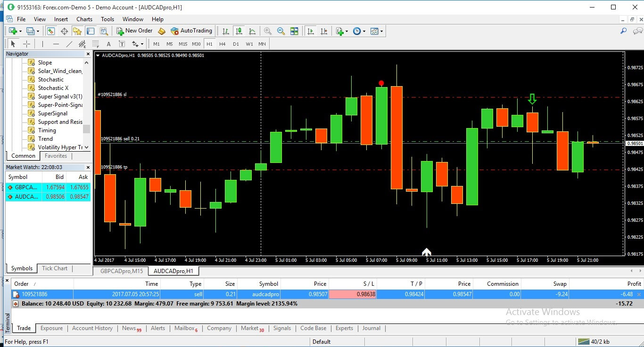Select the trendline drawing tool
644x347 pixels.
click(x=69, y=44)
